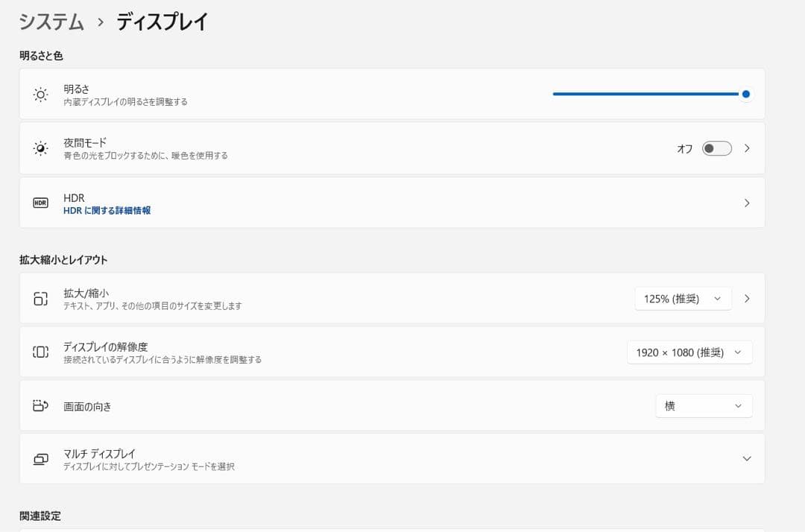This screenshot has height=532, width=805.
Task: Click the ディスプレイの解像度 resolution icon
Action: (x=40, y=352)
